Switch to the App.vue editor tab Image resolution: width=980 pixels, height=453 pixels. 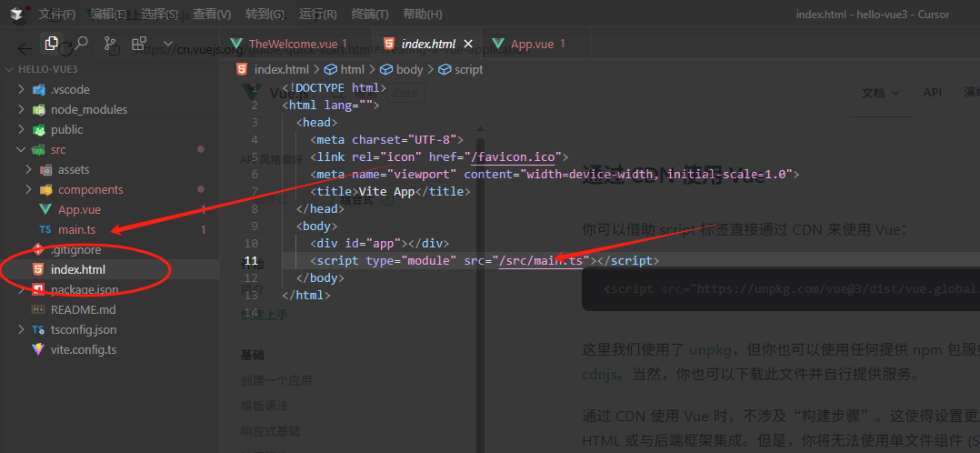click(x=532, y=44)
